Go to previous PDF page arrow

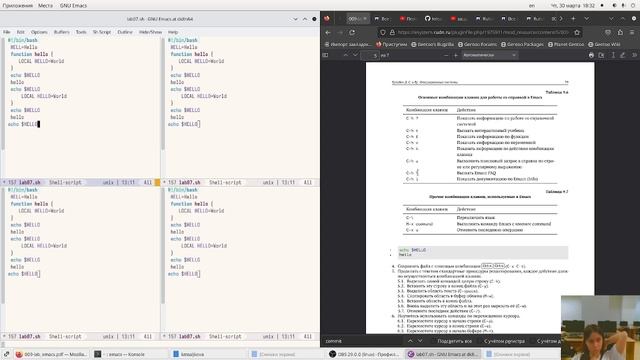tap(346, 55)
